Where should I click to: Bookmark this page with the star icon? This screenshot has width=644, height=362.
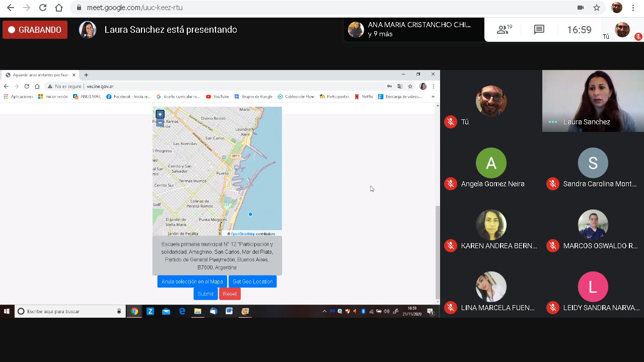(597, 8)
